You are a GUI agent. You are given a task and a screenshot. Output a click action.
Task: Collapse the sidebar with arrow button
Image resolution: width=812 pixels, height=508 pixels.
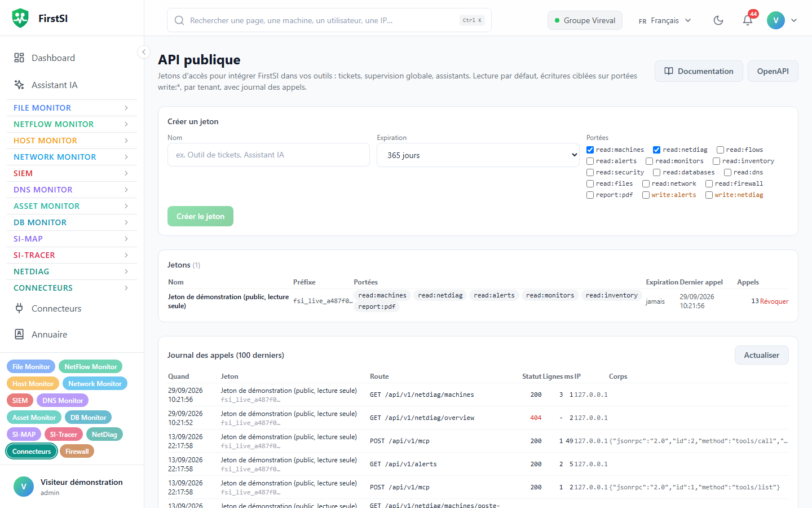[x=144, y=52]
